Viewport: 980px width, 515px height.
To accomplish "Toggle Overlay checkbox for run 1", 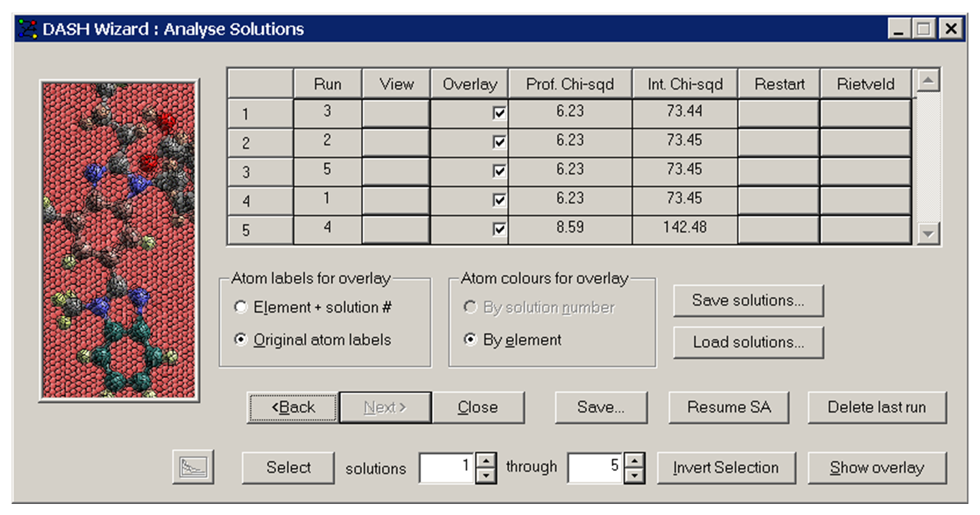I will 499,200.
